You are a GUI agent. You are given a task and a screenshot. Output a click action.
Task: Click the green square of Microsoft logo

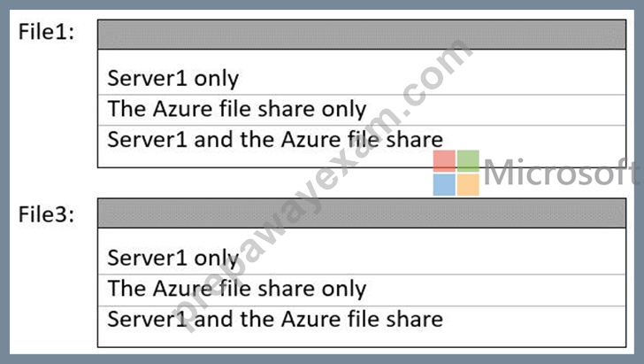click(468, 161)
